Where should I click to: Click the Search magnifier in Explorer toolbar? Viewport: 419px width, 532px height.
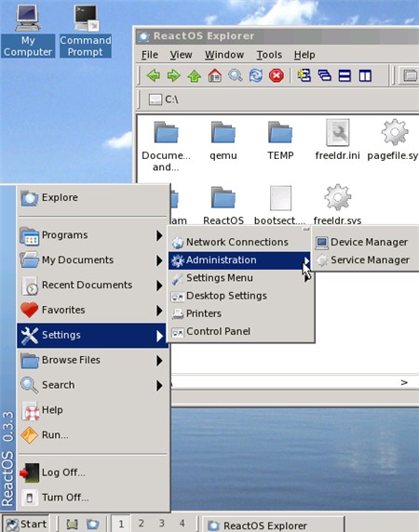point(236,75)
